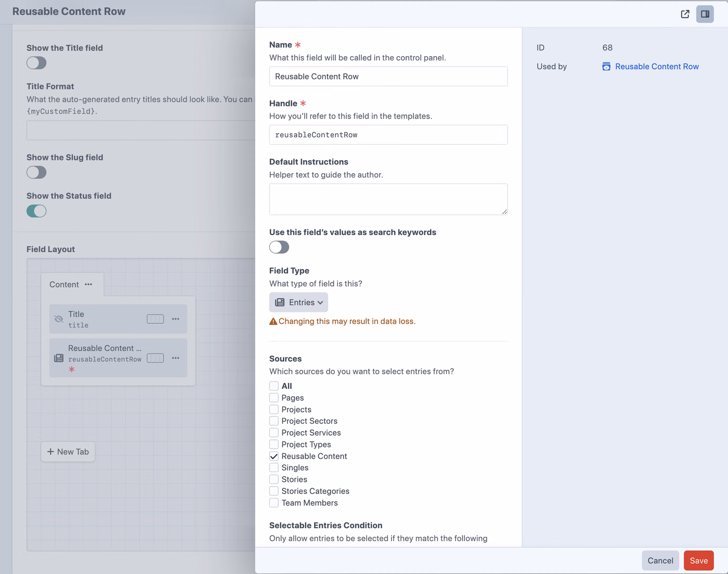Click the hidden-eye icon on Title field
This screenshot has height=574, width=728.
pos(59,319)
